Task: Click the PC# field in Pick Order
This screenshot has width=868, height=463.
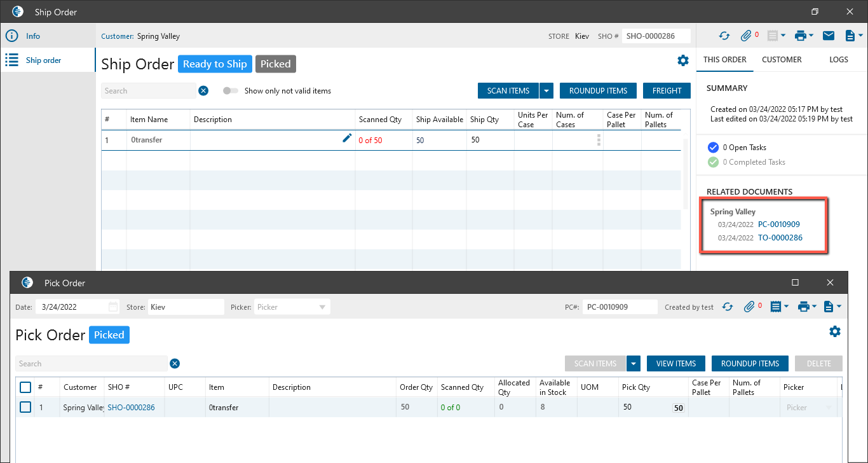Action: pyautogui.click(x=620, y=307)
